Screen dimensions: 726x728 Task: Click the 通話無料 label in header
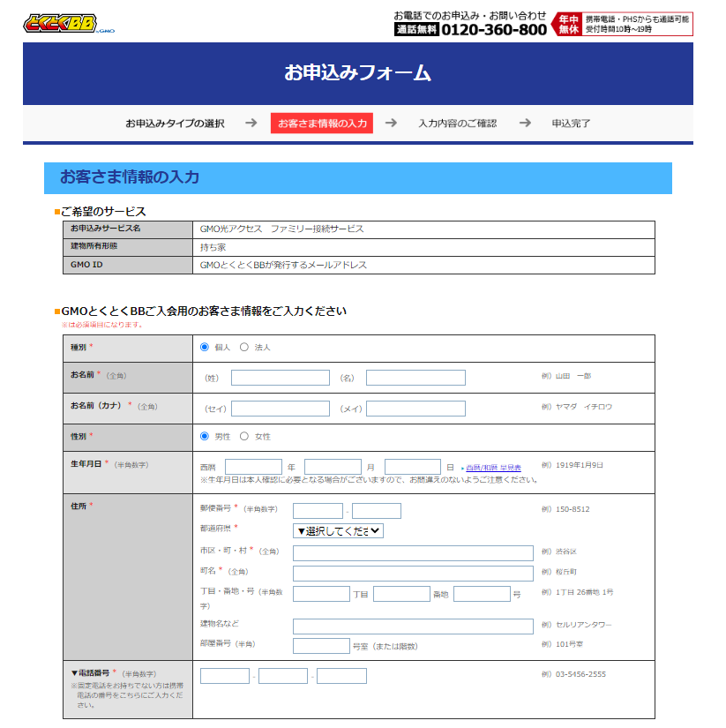point(416,30)
